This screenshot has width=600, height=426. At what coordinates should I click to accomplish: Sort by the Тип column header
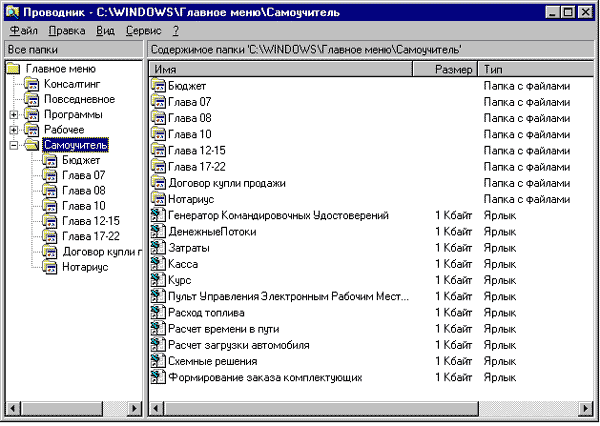tap(536, 69)
